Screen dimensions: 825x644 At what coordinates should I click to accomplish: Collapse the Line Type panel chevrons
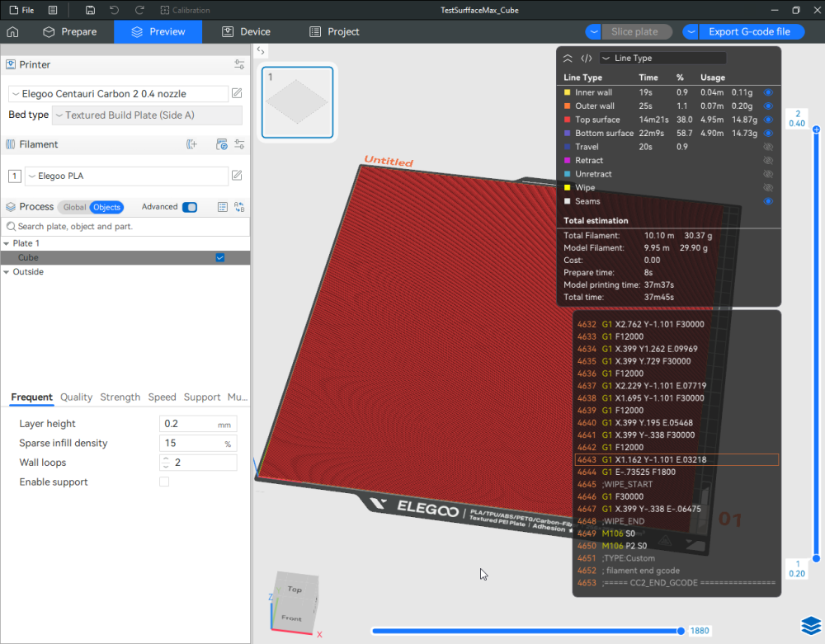click(567, 58)
